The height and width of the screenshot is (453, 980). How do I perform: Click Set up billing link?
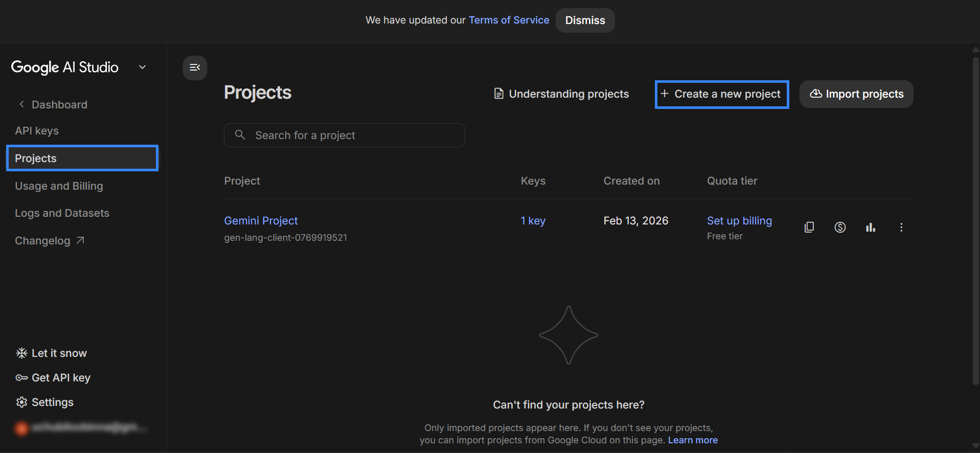click(x=739, y=221)
